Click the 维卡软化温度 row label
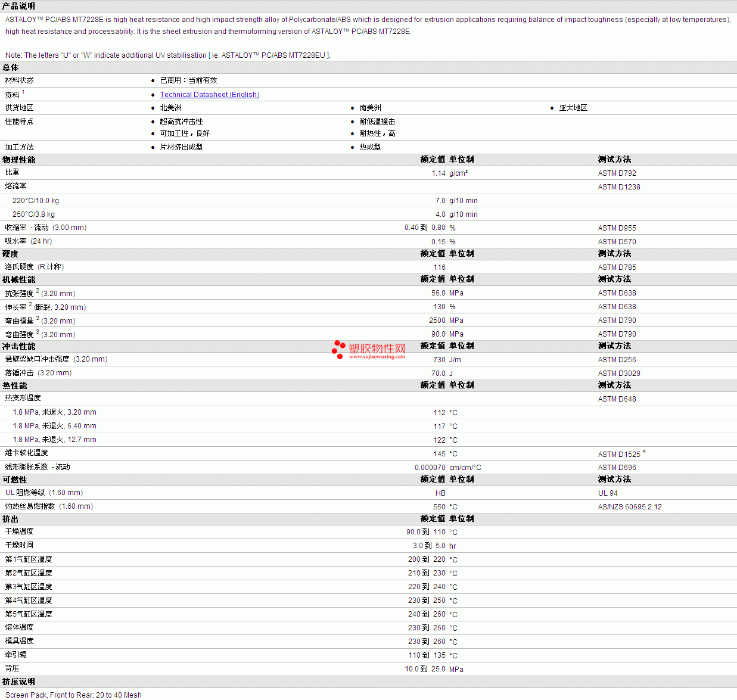The width and height of the screenshot is (737, 700). click(27, 453)
